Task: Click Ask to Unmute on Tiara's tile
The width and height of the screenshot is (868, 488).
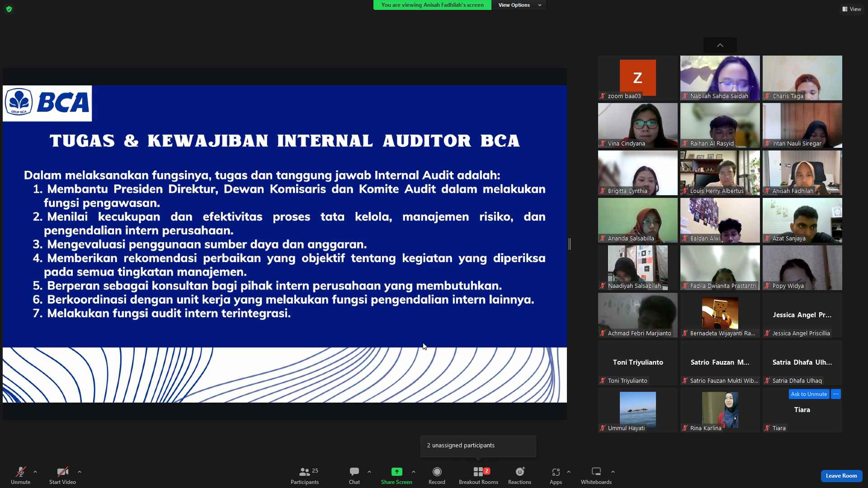Action: pyautogui.click(x=809, y=394)
